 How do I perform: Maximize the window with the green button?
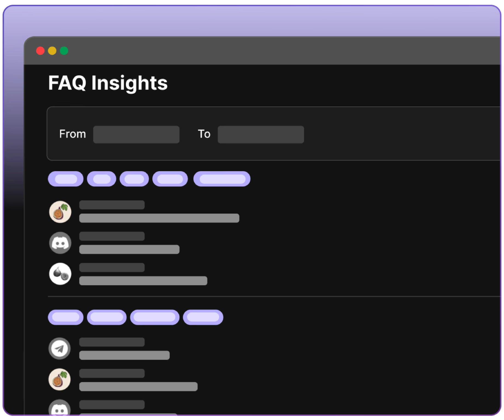pos(64,51)
